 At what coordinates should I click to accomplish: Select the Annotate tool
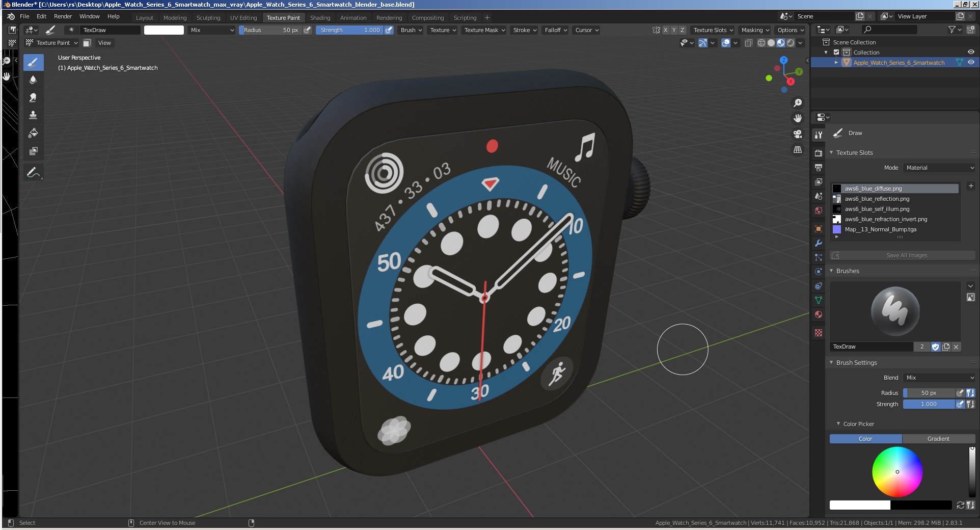coord(33,173)
